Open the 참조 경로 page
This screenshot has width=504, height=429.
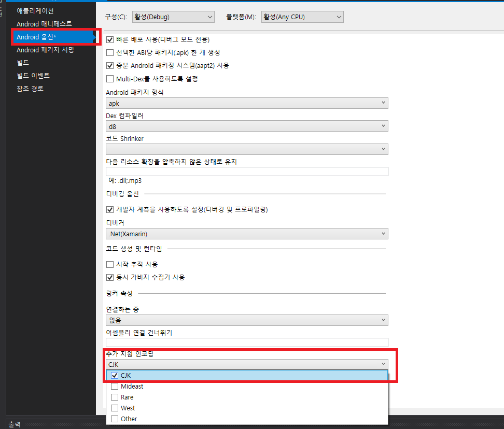(x=30, y=88)
